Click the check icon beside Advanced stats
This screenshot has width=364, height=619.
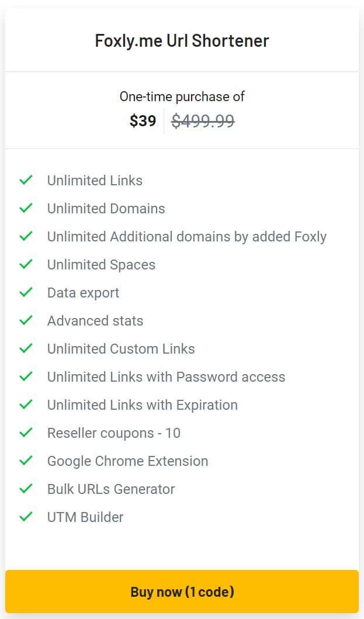tap(26, 320)
